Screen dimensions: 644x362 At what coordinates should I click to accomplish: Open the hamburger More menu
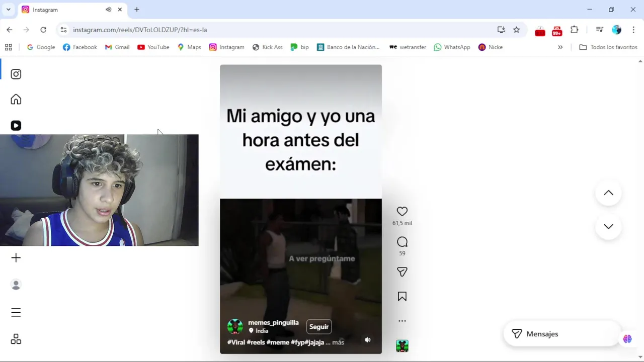click(x=16, y=312)
